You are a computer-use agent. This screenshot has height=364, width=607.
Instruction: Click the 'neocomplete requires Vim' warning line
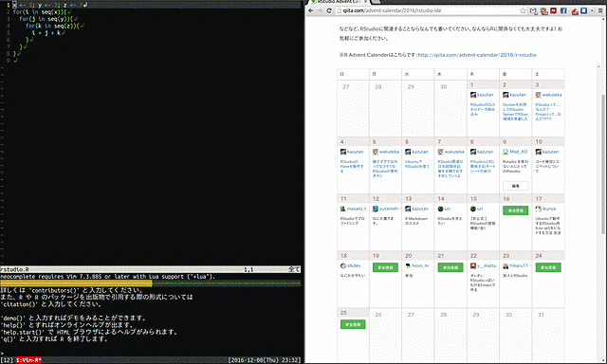(107, 277)
